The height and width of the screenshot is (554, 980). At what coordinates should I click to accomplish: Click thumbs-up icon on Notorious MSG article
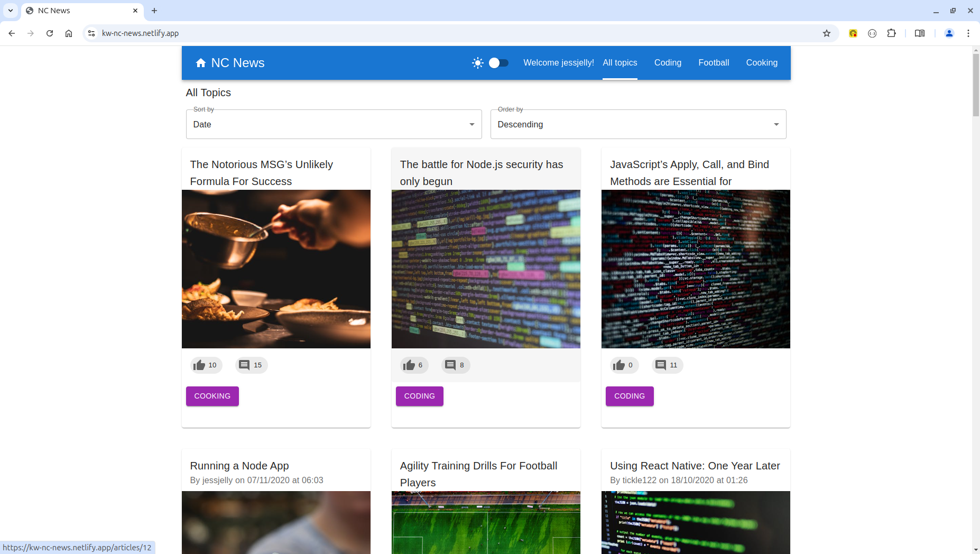coord(199,365)
